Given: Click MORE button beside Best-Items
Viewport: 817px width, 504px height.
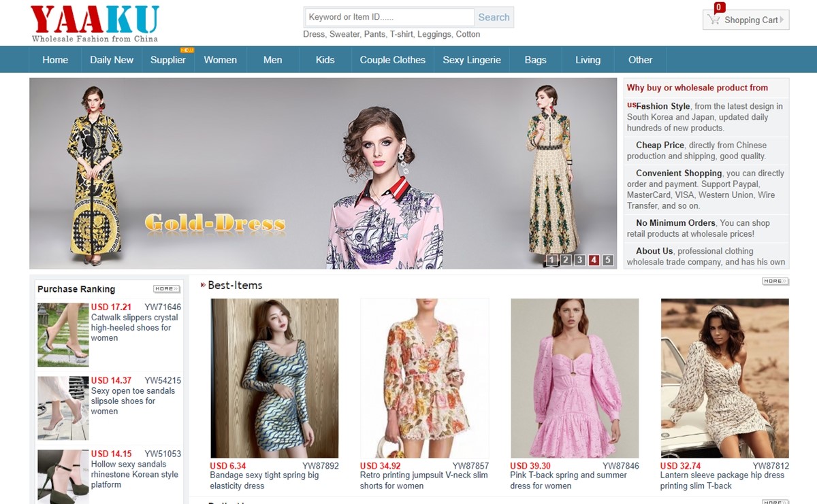Looking at the screenshot, I should (x=775, y=281).
